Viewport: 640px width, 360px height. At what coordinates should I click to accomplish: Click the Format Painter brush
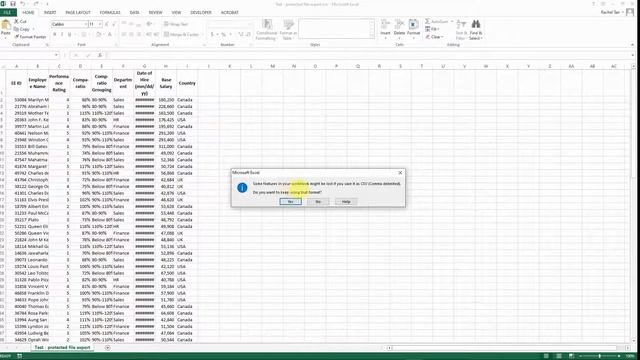[x=30, y=37]
